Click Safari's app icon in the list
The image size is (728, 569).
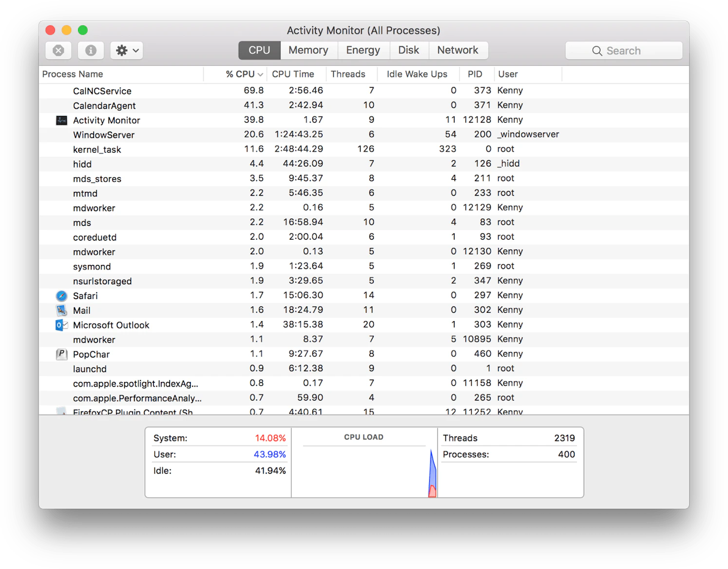coord(61,295)
